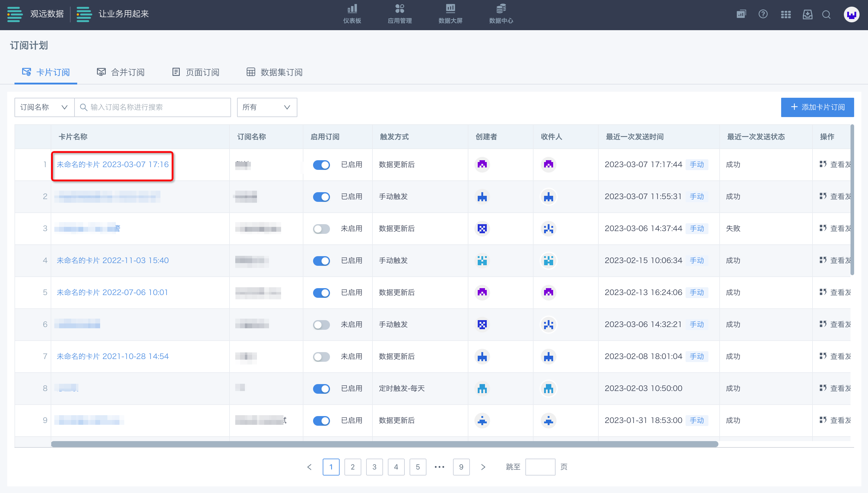The width and height of the screenshot is (868, 493).
Task: Click 查看发 action in row 9
Action: click(835, 421)
